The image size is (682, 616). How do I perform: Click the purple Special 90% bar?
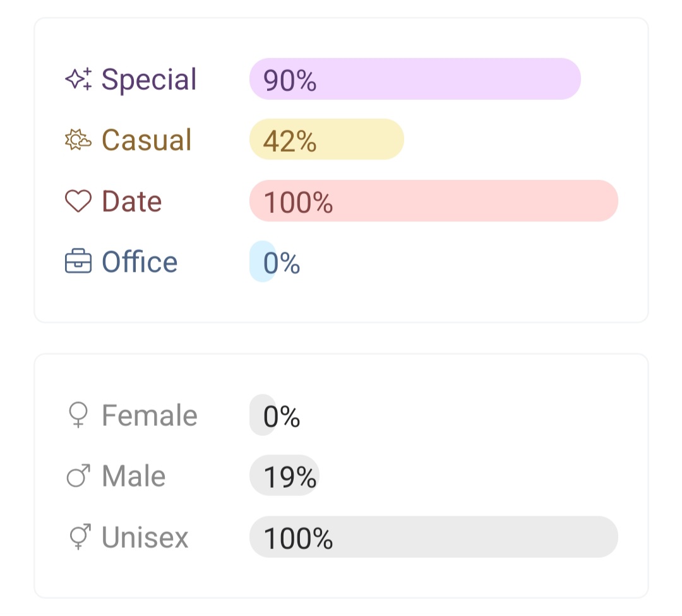click(x=414, y=79)
